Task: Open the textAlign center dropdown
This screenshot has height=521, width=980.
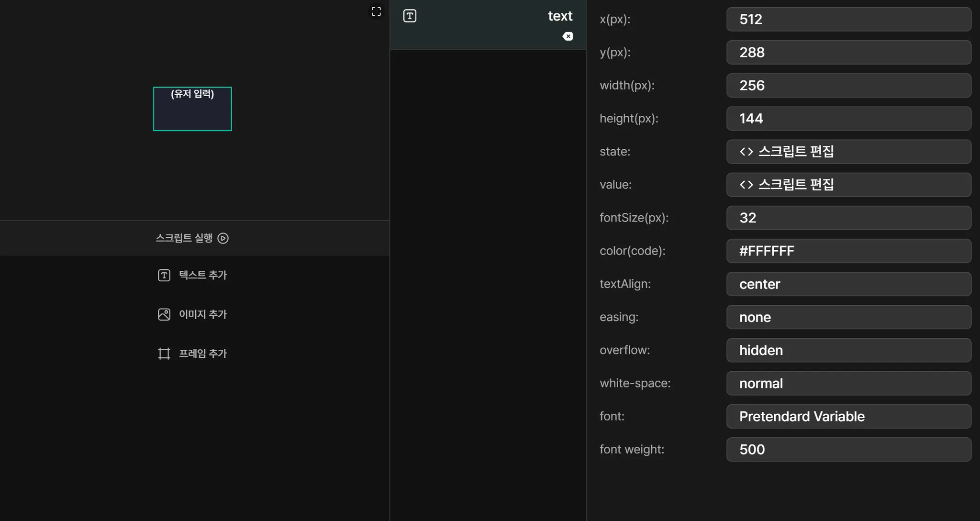Action: 848,284
